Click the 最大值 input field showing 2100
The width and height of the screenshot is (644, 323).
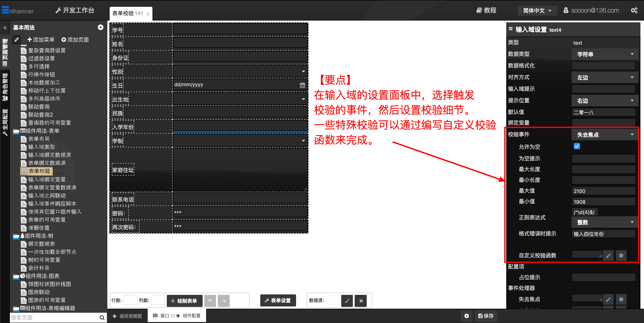pos(603,191)
